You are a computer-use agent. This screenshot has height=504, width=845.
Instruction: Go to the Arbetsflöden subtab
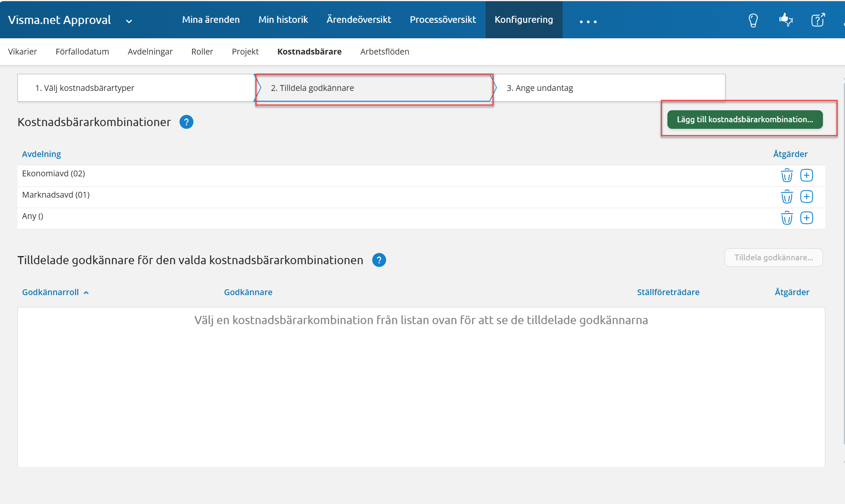click(x=384, y=52)
